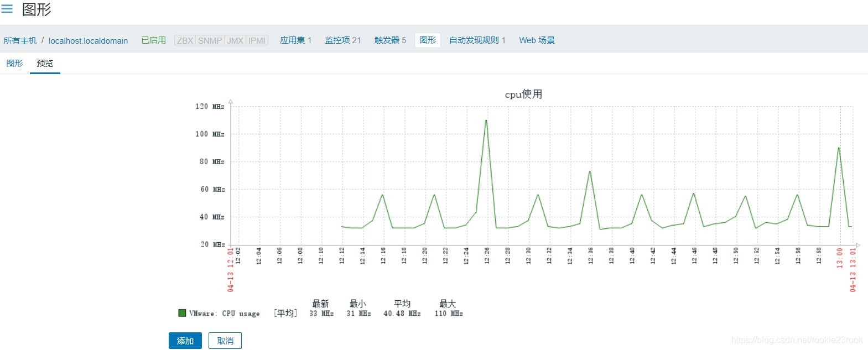Click the 最小 value 31 MHz
Image resolution: width=868 pixels, height=350 pixels.
pos(358,314)
